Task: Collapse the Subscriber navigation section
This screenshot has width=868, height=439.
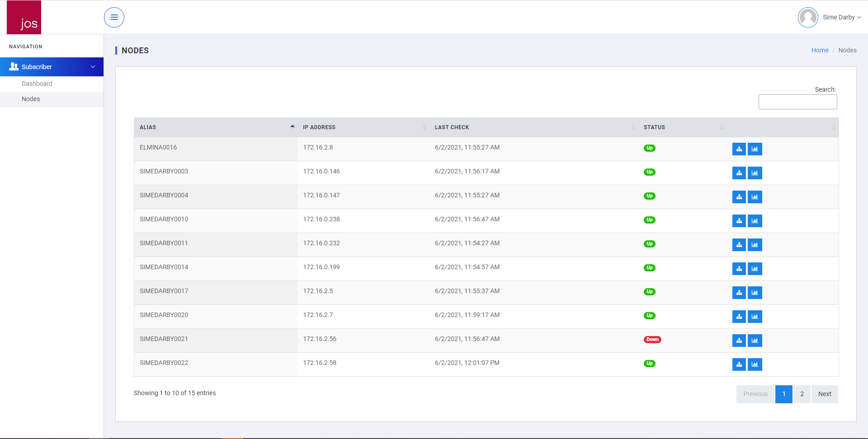Action: click(x=52, y=67)
